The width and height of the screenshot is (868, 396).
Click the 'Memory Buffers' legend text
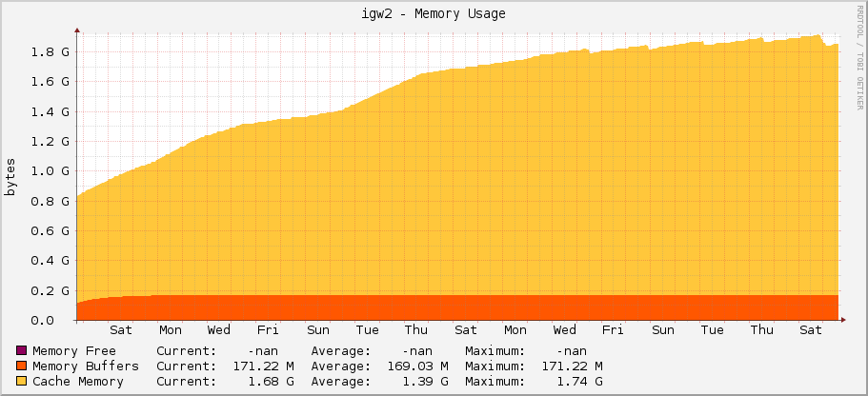[85, 366]
